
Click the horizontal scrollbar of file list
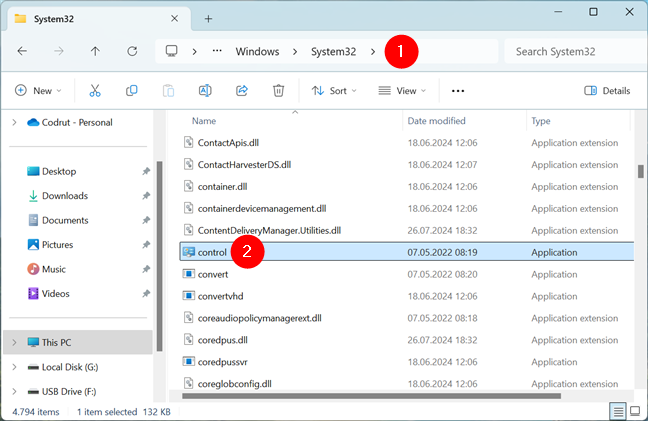[x=371, y=396]
